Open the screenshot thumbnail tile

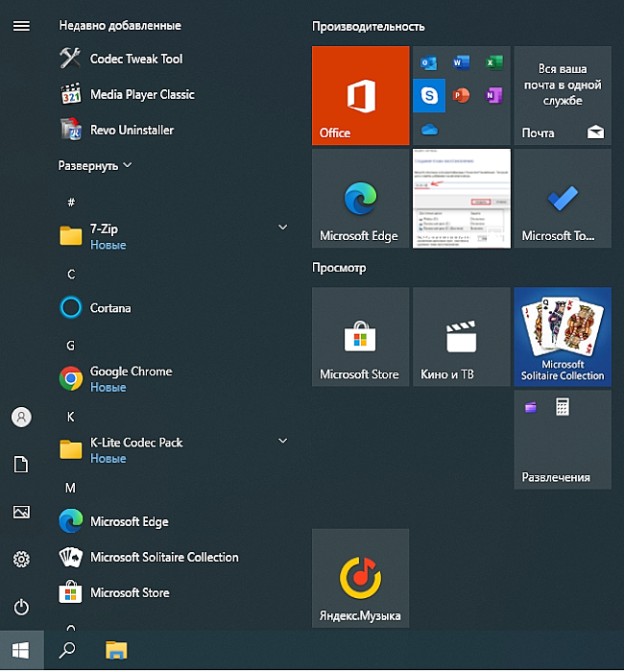tap(462, 199)
